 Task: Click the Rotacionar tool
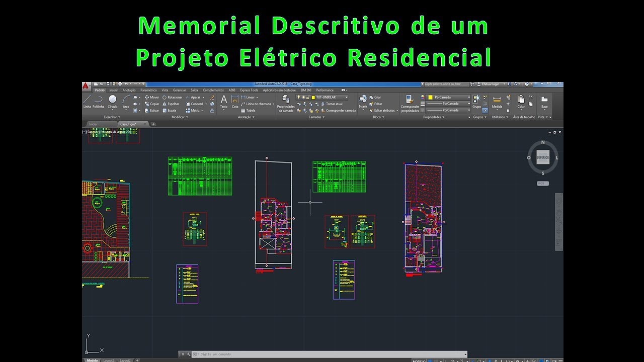coord(172,97)
